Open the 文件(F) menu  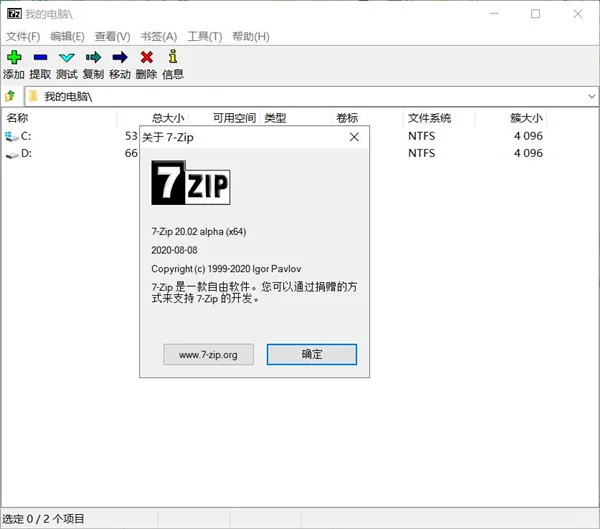click(x=23, y=37)
